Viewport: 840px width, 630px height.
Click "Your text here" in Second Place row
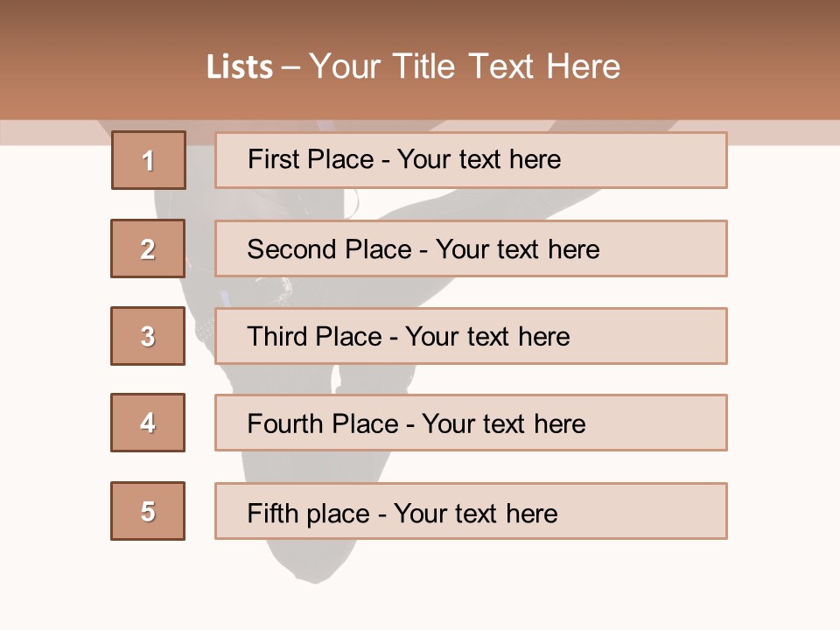518,249
